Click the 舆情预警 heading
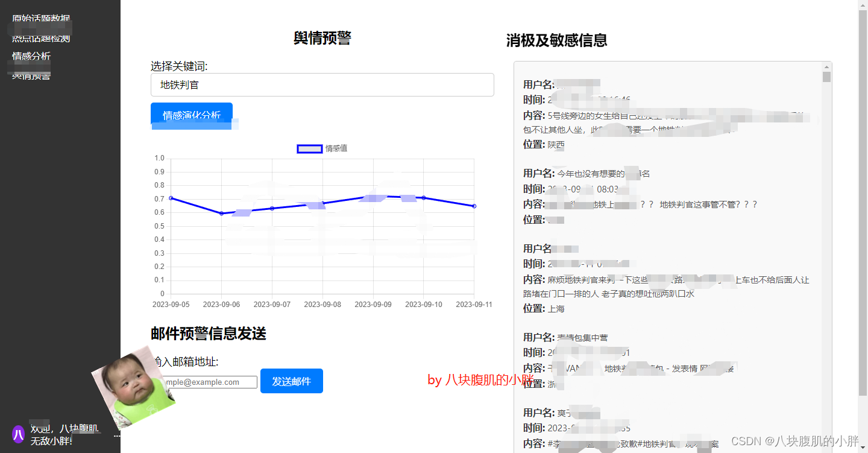Viewport: 868px width, 453px height. 322,38
